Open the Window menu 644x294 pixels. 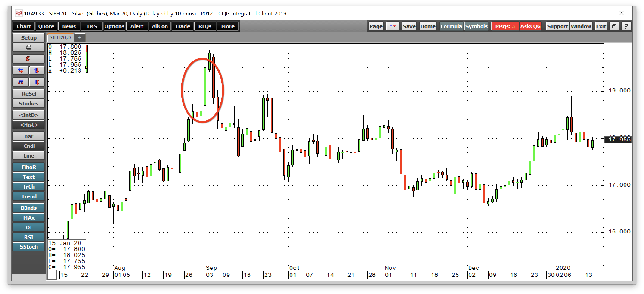click(580, 26)
